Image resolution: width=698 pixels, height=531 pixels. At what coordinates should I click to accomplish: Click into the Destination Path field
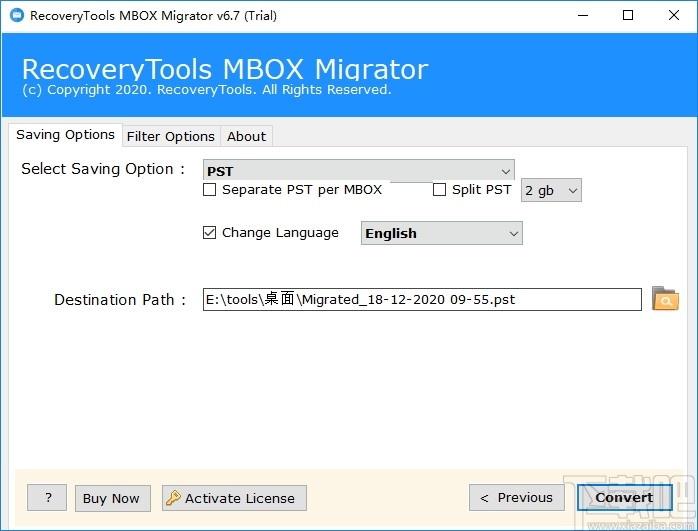422,300
